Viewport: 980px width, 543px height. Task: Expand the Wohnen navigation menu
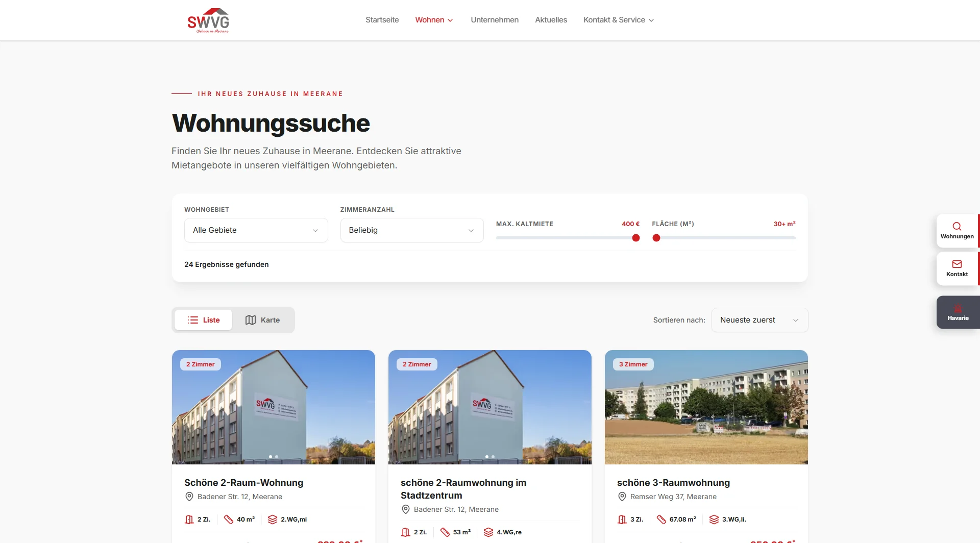coord(434,20)
